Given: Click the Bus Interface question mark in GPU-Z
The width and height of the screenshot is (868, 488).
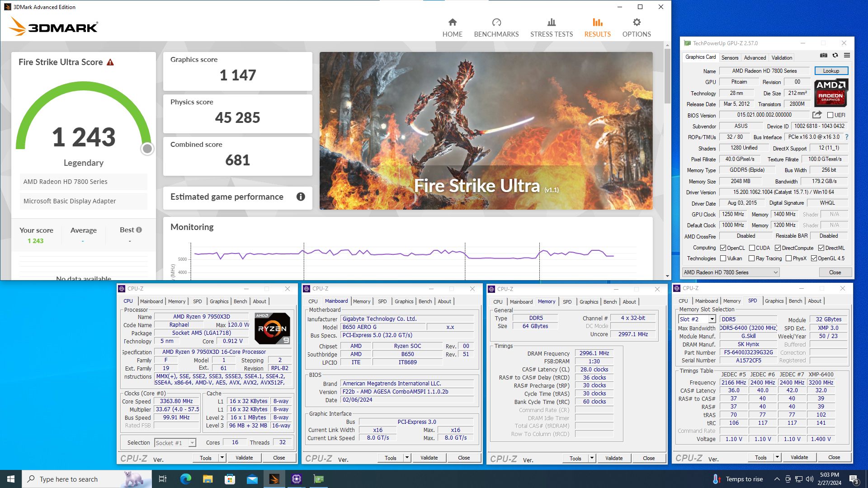Looking at the screenshot, I should click(x=847, y=137).
